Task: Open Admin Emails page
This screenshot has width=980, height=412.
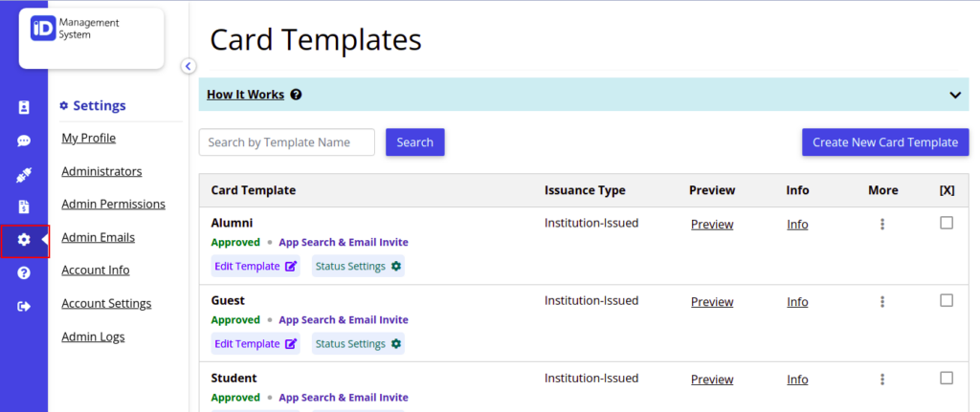Action: click(x=99, y=237)
